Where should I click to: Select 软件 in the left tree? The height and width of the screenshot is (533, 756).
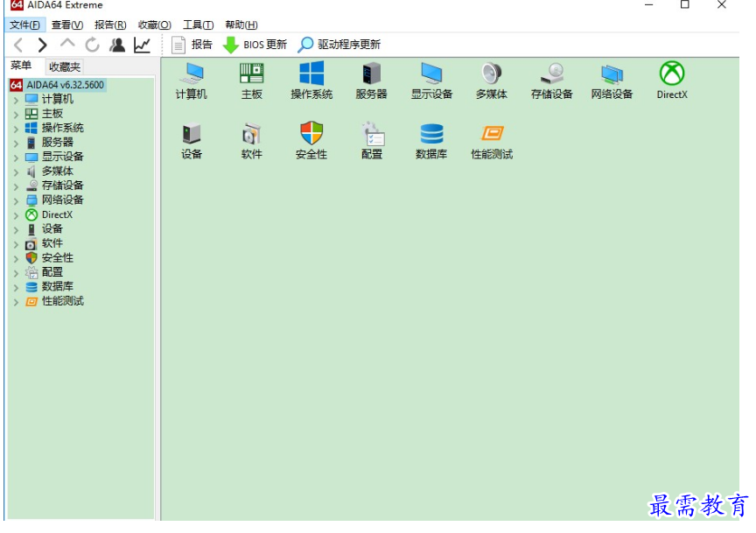click(52, 243)
